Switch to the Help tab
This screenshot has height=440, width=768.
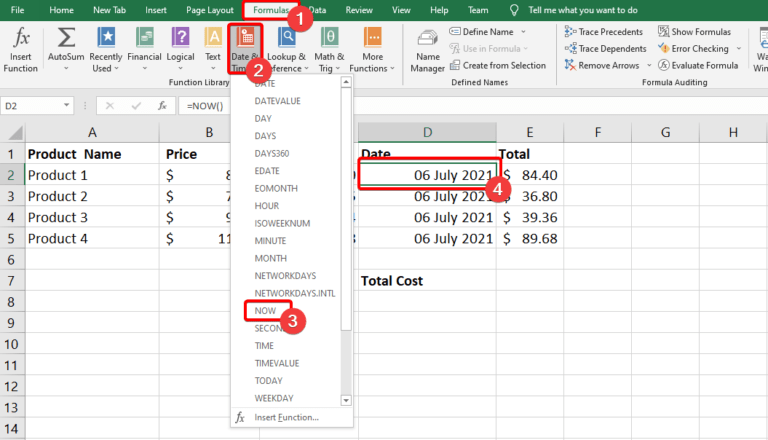click(x=439, y=10)
